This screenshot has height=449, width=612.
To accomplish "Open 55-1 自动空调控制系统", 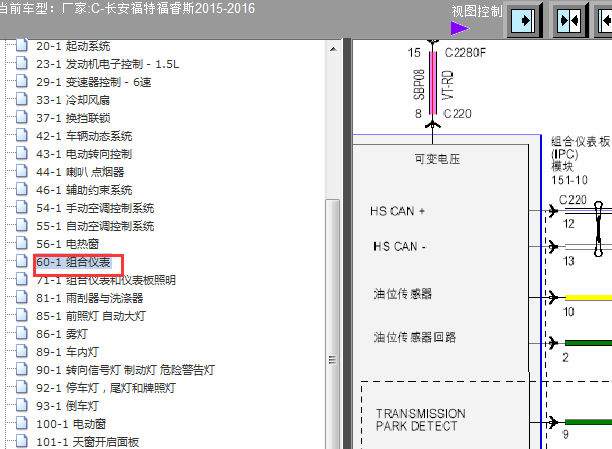I will [95, 226].
